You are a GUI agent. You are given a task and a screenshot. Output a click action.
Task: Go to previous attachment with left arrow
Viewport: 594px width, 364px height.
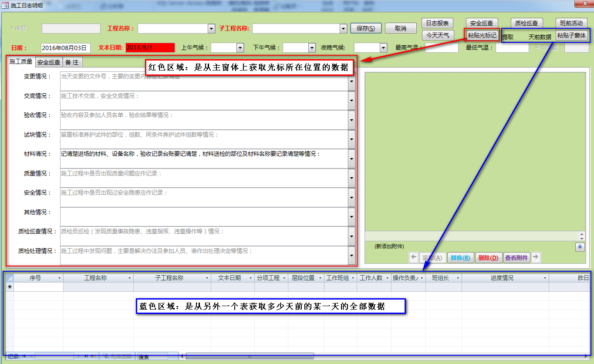pyautogui.click(x=414, y=257)
